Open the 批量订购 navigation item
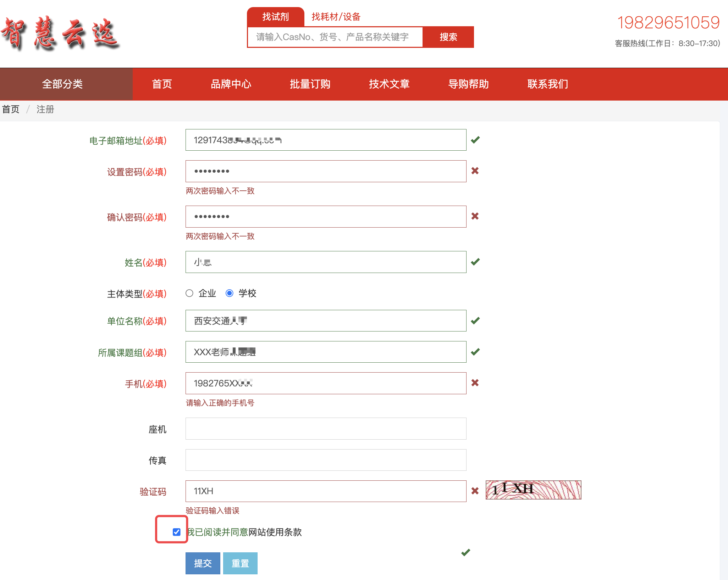The width and height of the screenshot is (728, 580). [x=310, y=84]
